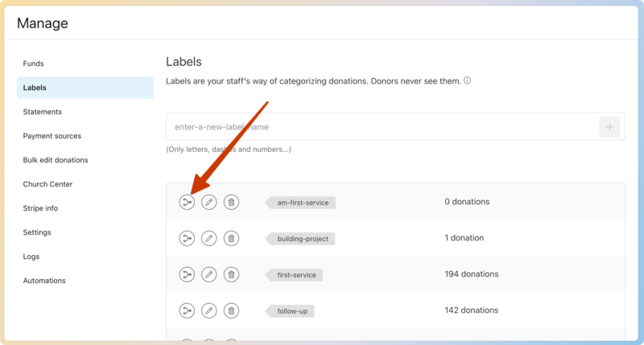
Task: Select Bulk edit donations
Action: 56,160
